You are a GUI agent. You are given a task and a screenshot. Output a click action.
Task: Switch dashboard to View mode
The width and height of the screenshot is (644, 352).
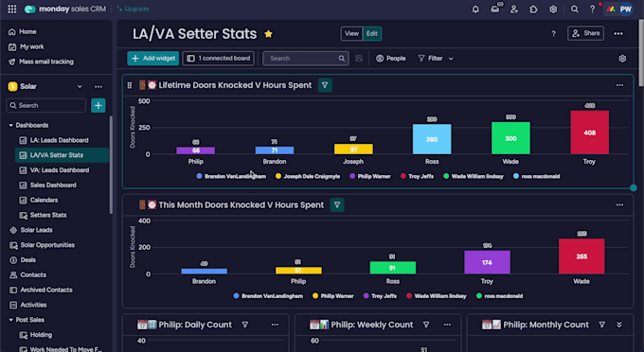(351, 34)
